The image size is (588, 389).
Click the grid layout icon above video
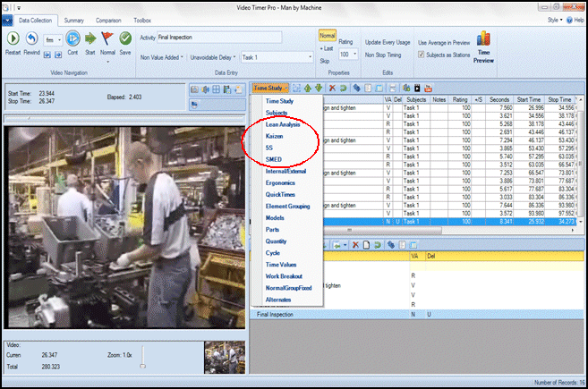[217, 89]
